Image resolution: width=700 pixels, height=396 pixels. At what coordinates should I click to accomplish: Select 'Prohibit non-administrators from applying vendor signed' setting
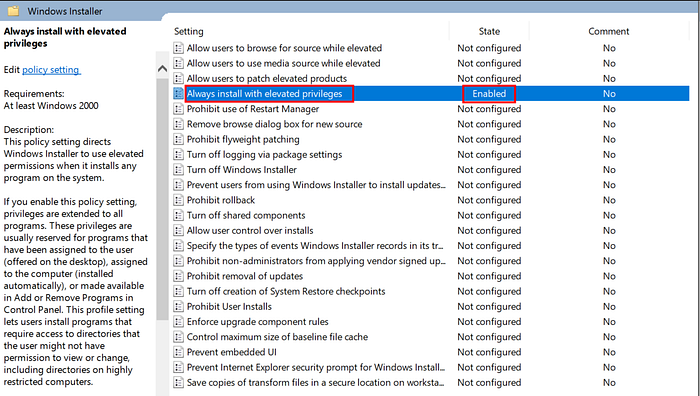(316, 260)
